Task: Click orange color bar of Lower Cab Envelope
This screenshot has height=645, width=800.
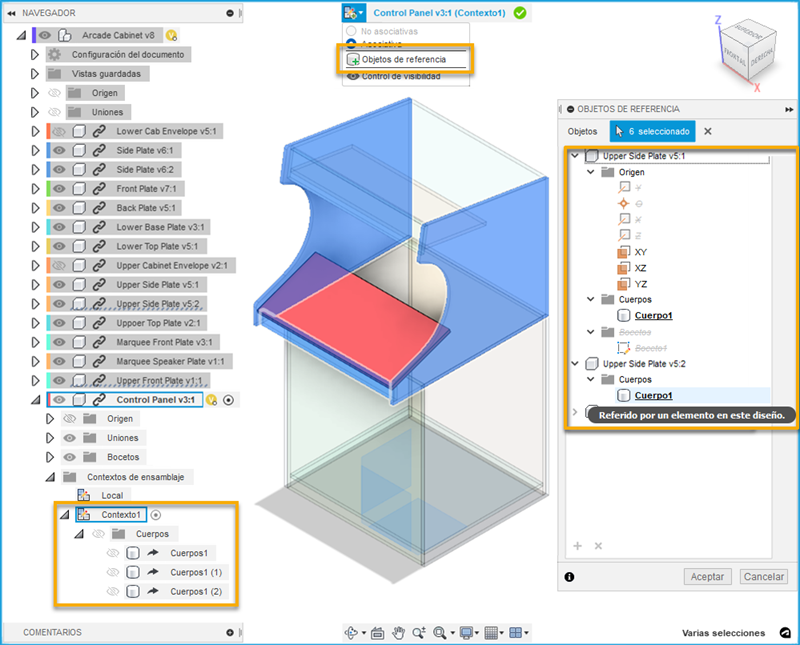Action: [48, 132]
